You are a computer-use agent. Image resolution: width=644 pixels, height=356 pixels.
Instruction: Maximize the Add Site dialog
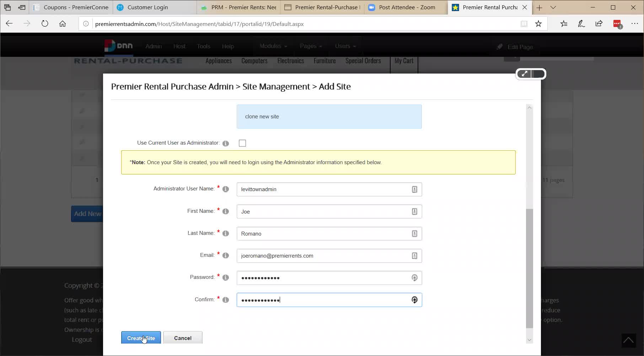524,74
